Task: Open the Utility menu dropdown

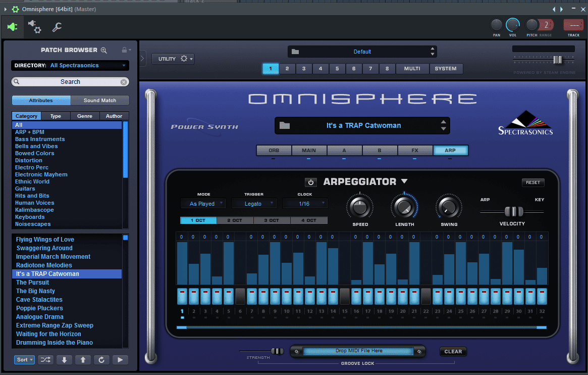Action: point(173,59)
